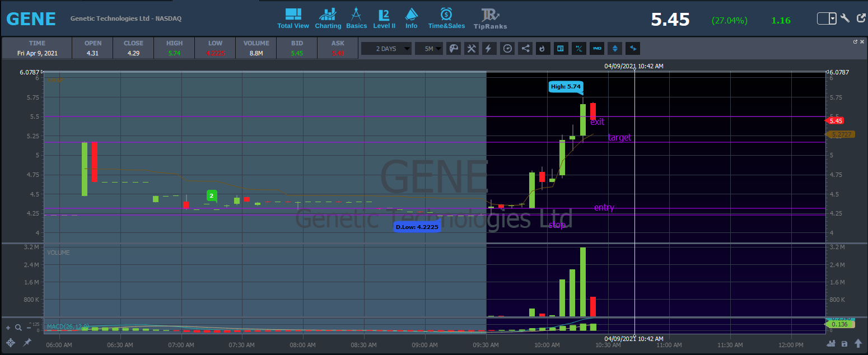868x355 pixels.
Task: Click the lightning bolt icon
Action: click(x=488, y=49)
